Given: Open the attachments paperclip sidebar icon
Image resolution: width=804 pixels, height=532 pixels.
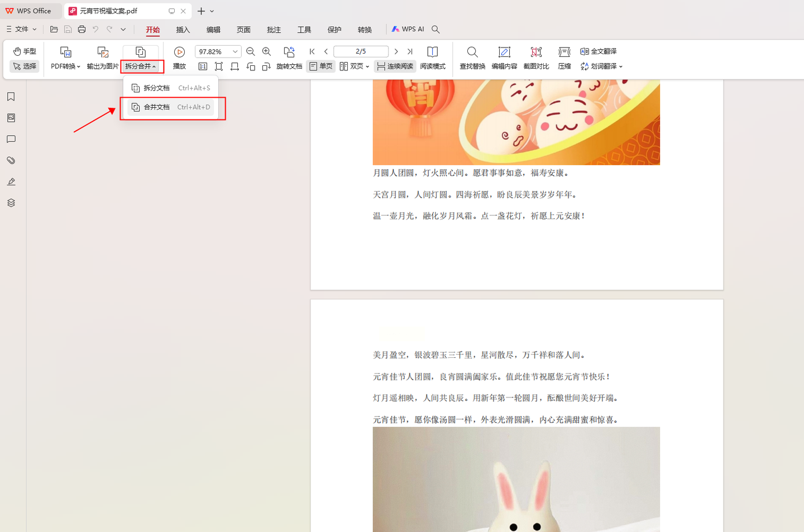Looking at the screenshot, I should click(11, 161).
